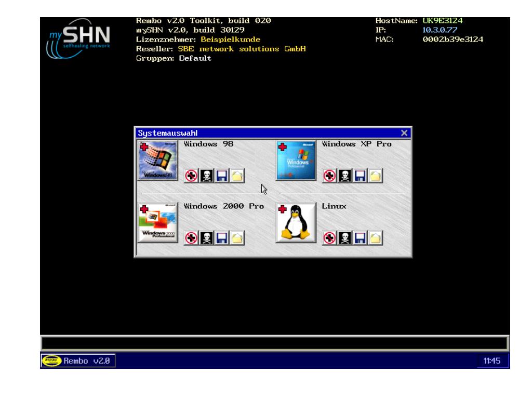Click the floppy disk icon under Linux

click(360, 238)
